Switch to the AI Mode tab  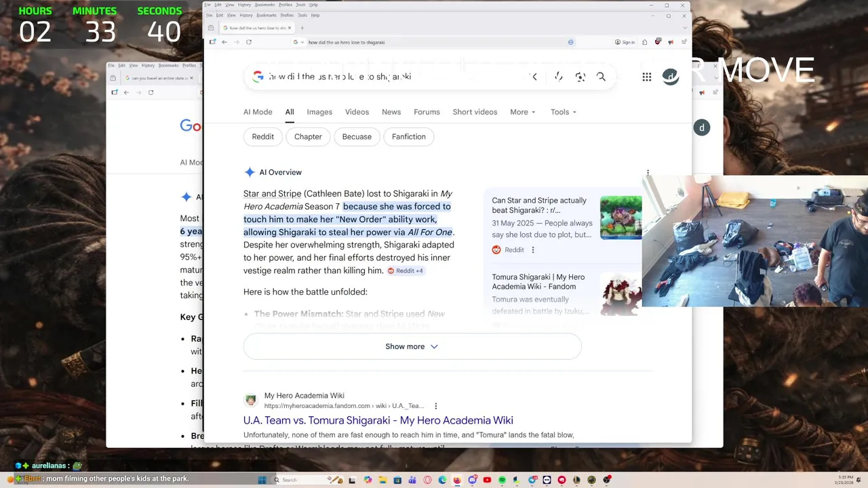click(258, 112)
